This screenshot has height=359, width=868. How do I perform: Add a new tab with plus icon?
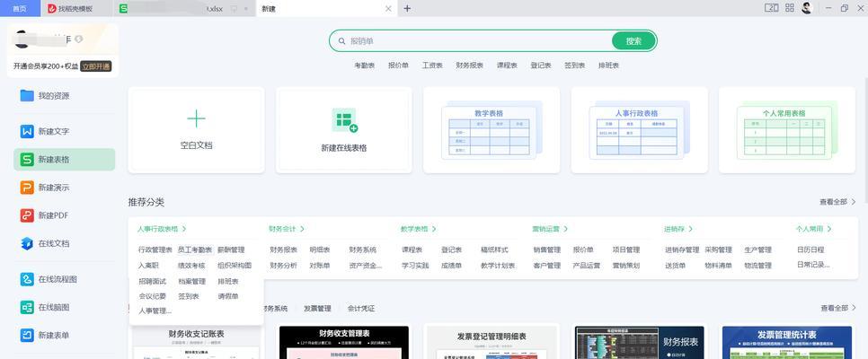(407, 8)
